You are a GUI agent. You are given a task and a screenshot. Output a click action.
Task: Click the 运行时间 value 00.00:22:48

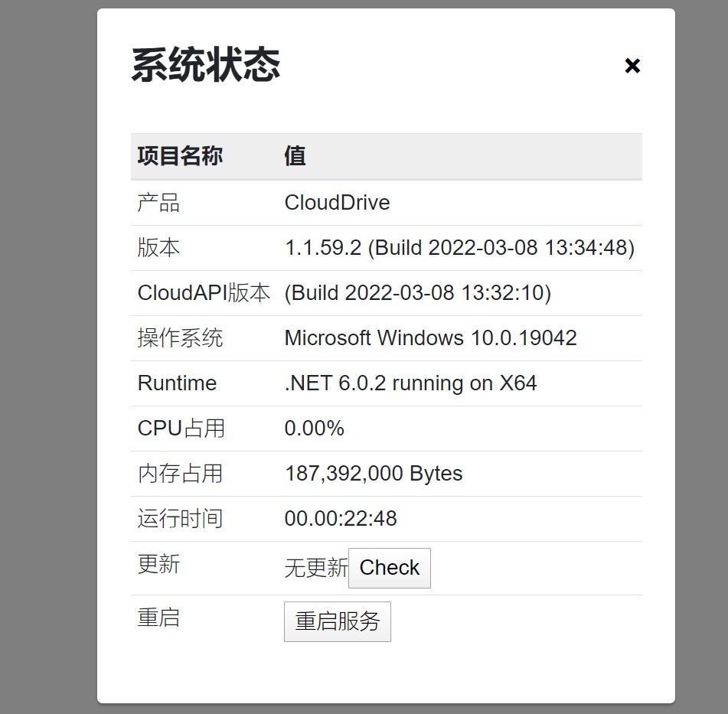click(341, 519)
